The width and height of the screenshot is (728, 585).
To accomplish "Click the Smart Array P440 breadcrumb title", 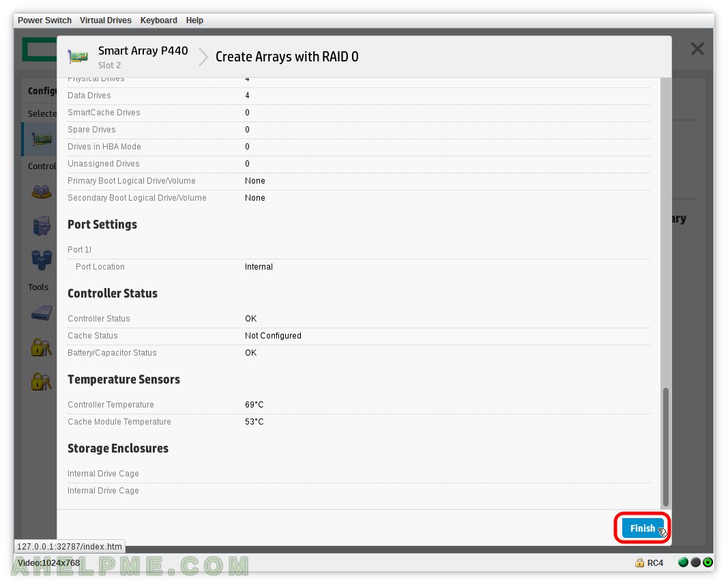I will pos(143,51).
